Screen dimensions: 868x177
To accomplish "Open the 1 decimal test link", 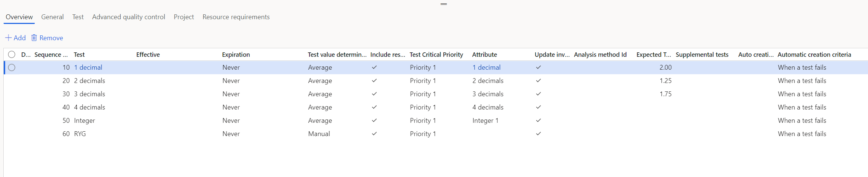I will (88, 67).
